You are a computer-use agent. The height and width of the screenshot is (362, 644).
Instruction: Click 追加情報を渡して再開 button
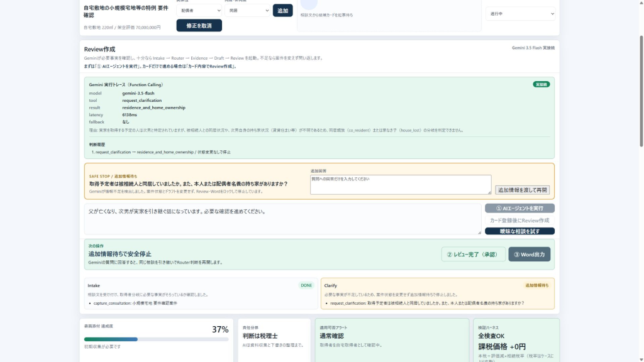coord(522,190)
